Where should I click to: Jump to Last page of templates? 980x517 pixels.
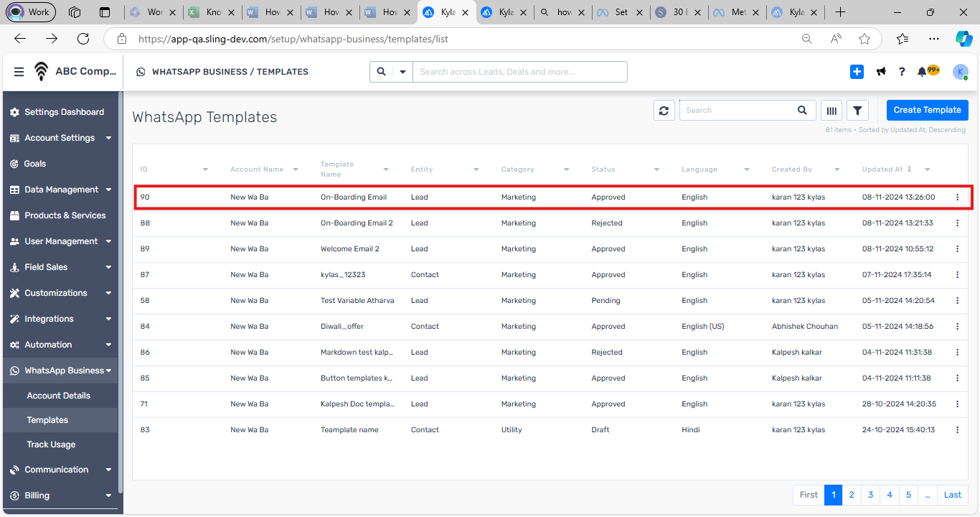pos(953,495)
